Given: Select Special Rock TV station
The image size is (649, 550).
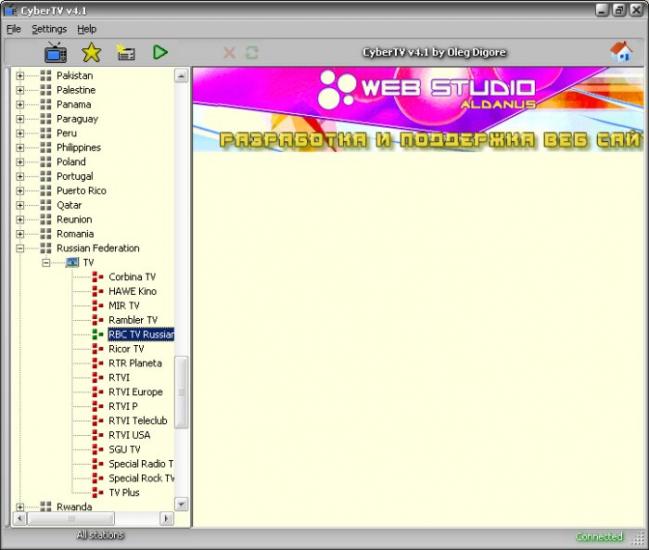Looking at the screenshot, I should tap(141, 478).
